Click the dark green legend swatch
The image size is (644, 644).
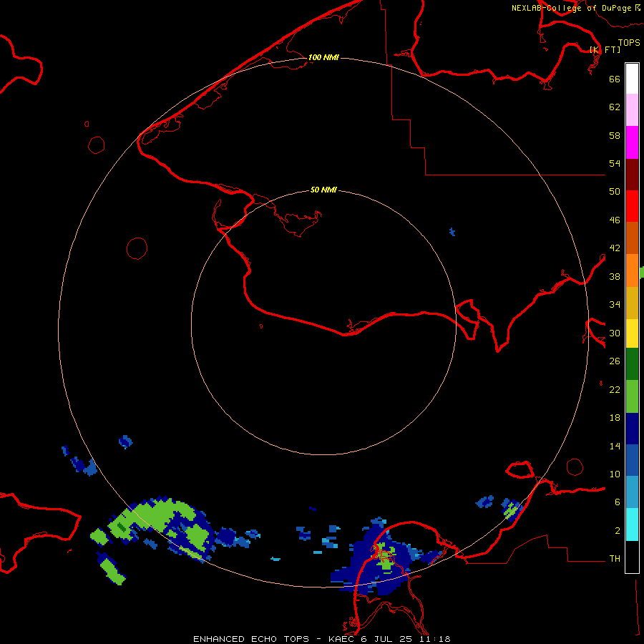[632, 364]
